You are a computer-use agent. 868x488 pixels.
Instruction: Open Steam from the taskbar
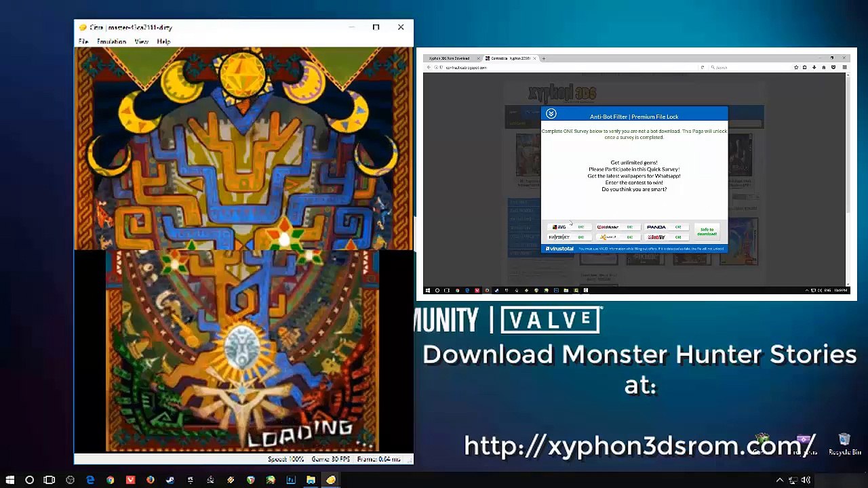click(x=170, y=480)
